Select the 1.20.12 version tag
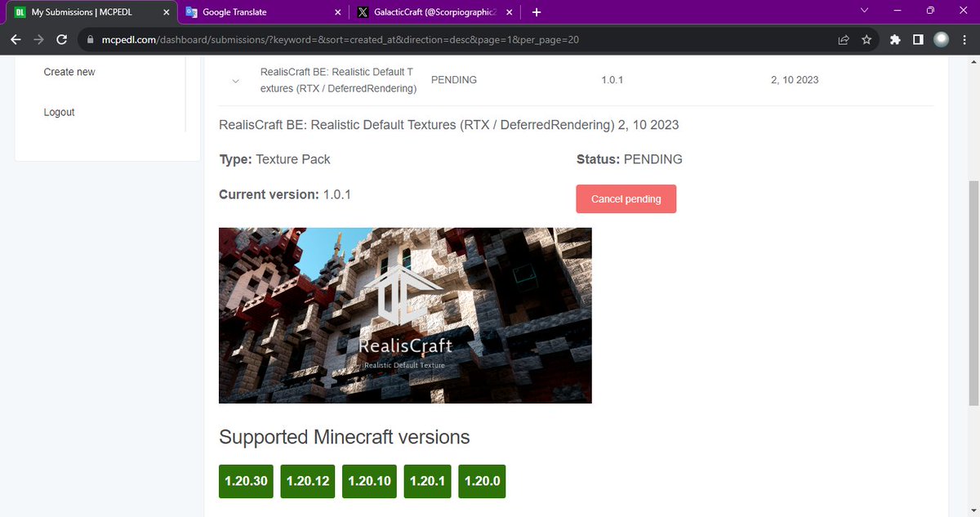The width and height of the screenshot is (980, 517). pos(308,481)
